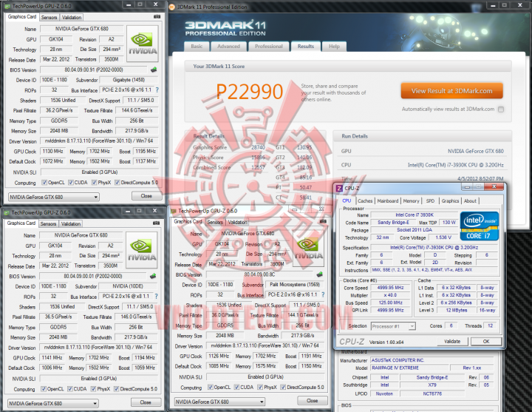Click Bus Speed value 125.00 MHz in CPU-Z
The width and height of the screenshot is (532, 412).
[390, 303]
